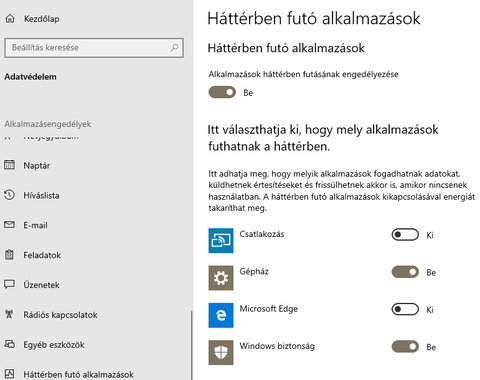Switch on Microsoft Edge background toggle
The width and height of the screenshot is (480, 380).
point(405,309)
